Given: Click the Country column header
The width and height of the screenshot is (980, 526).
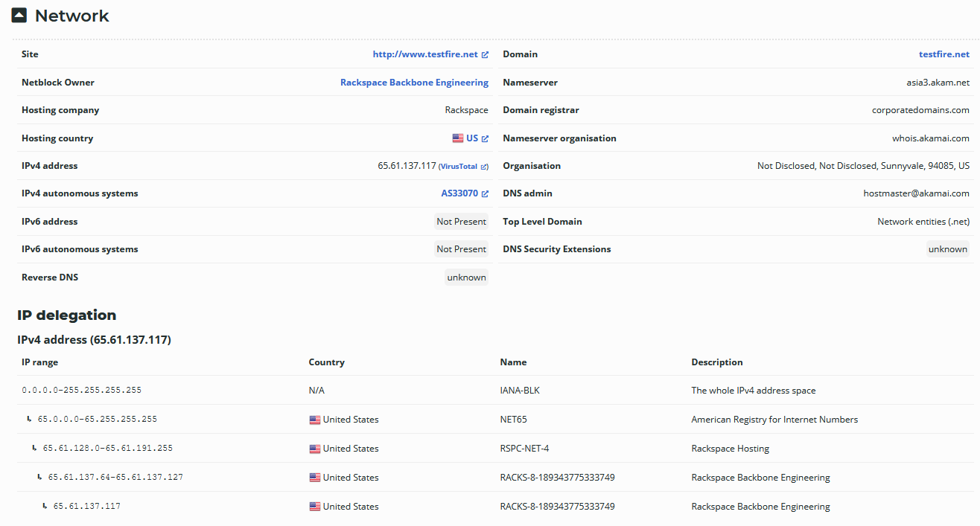Looking at the screenshot, I should pos(327,362).
